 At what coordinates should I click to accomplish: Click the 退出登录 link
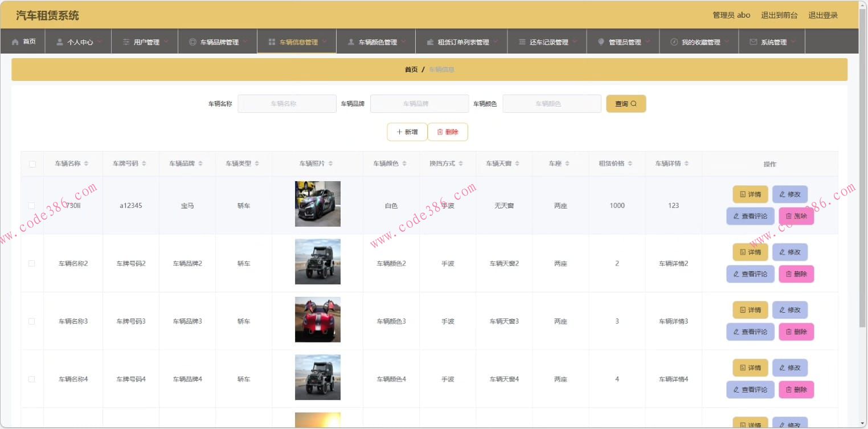coord(822,15)
